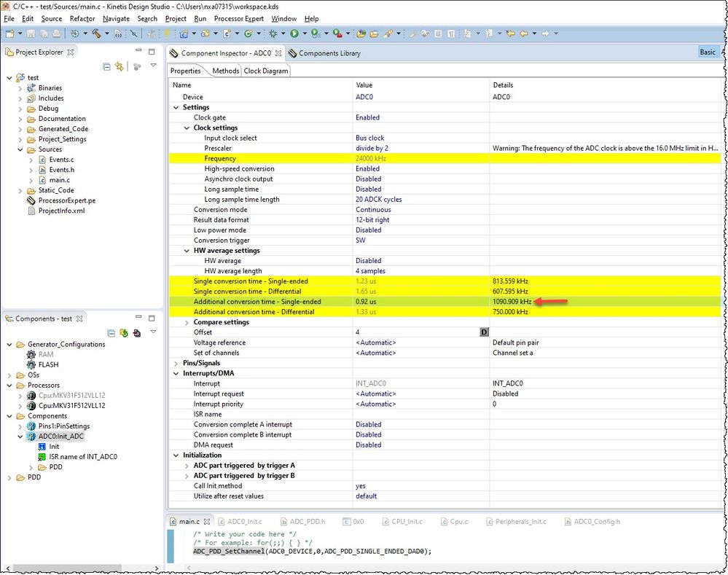Click DMA request Disabled value
728x575 pixels.
[x=368, y=445]
